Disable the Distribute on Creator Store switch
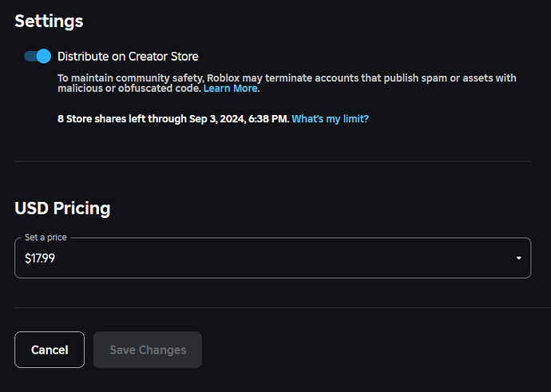Image resolution: width=551 pixels, height=392 pixels. (38, 56)
